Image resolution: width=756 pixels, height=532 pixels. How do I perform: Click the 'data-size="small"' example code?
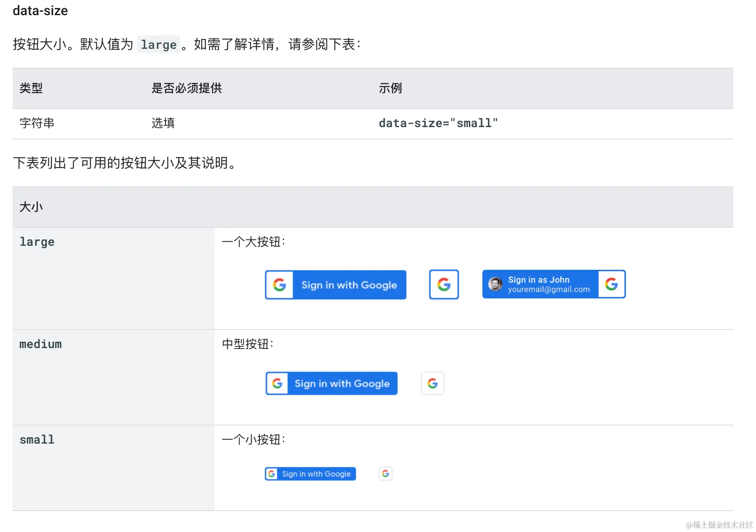point(438,123)
